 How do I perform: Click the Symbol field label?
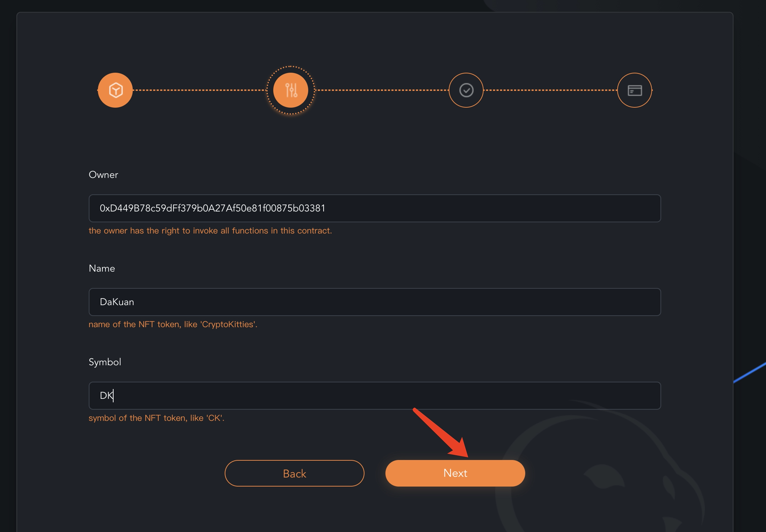pyautogui.click(x=105, y=362)
